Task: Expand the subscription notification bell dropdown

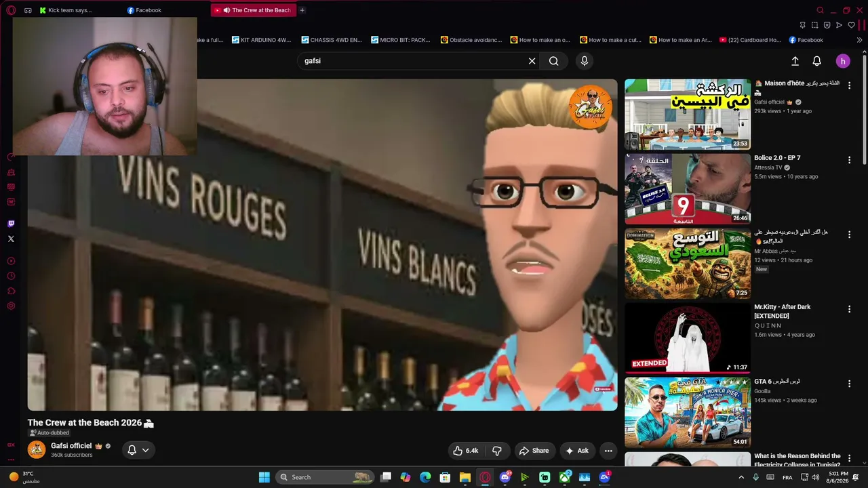Action: tap(138, 450)
